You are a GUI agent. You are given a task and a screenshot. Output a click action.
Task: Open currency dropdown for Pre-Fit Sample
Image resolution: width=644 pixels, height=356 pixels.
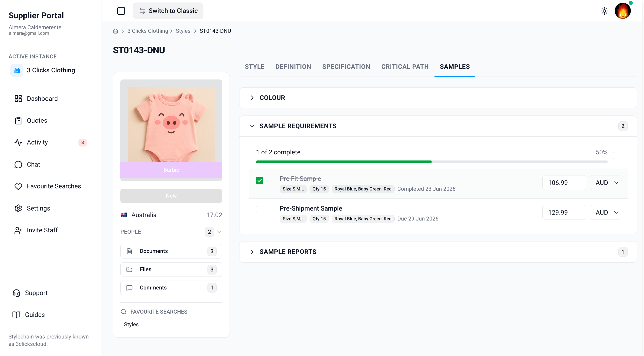(605, 183)
